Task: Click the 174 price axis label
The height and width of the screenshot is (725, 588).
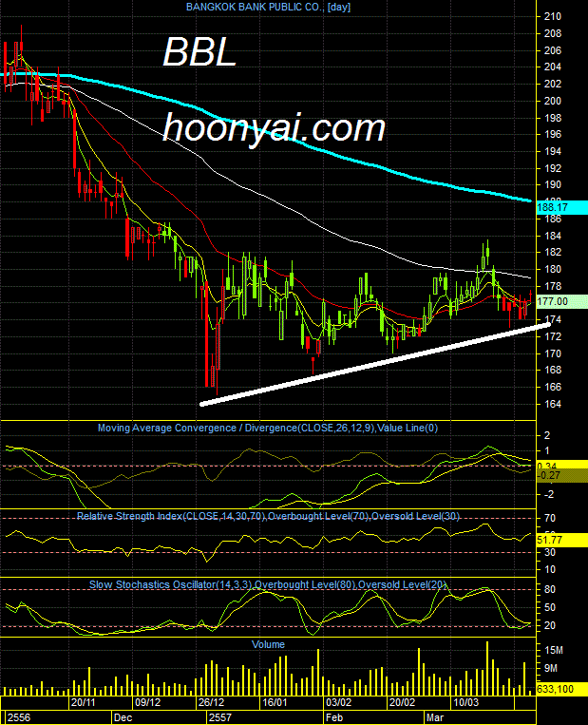Action: (553, 320)
